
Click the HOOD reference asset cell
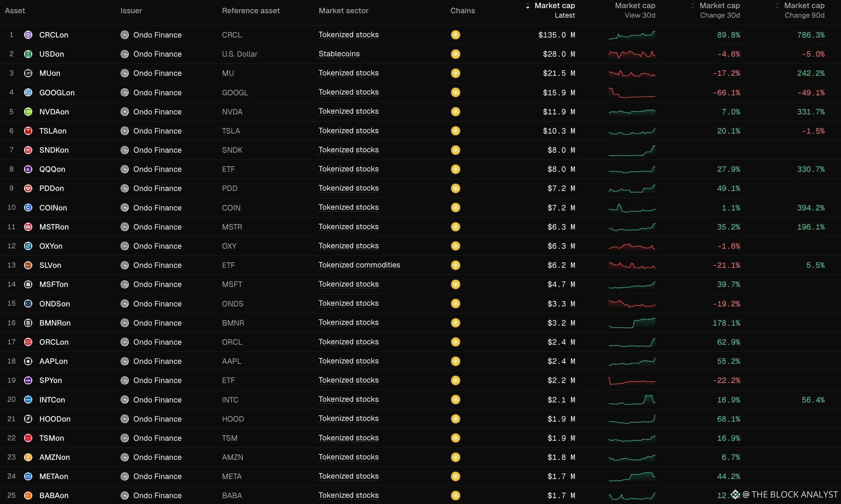233,419
